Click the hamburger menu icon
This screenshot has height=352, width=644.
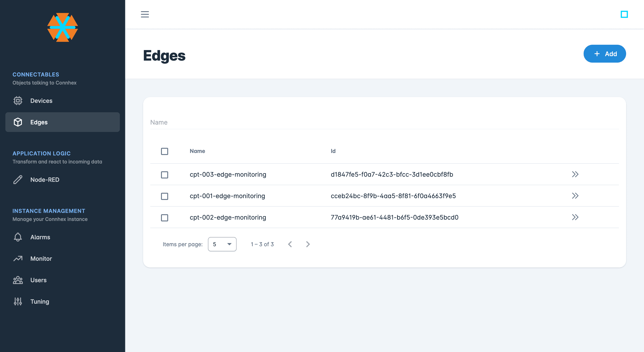click(x=145, y=14)
